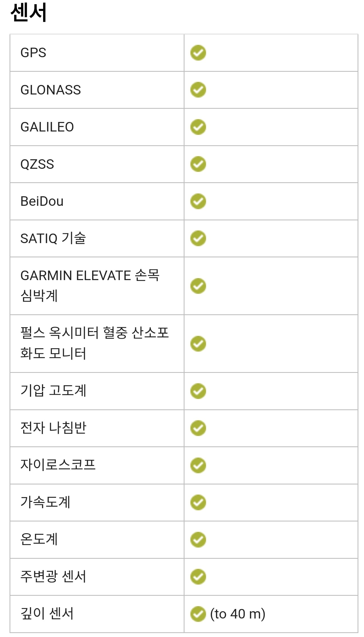Click the 주변광 센서 checkmark icon
Viewport: 364px width, 637px height.
(x=198, y=577)
